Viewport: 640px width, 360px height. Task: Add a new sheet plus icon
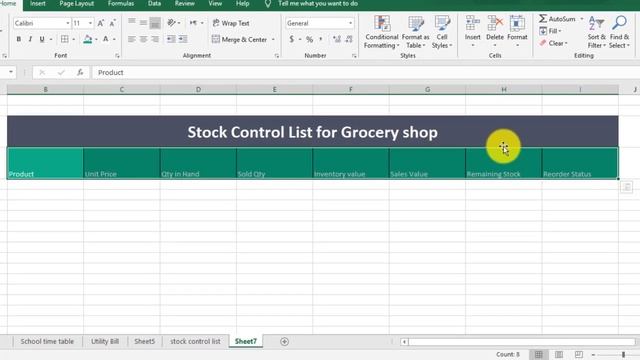click(x=284, y=342)
